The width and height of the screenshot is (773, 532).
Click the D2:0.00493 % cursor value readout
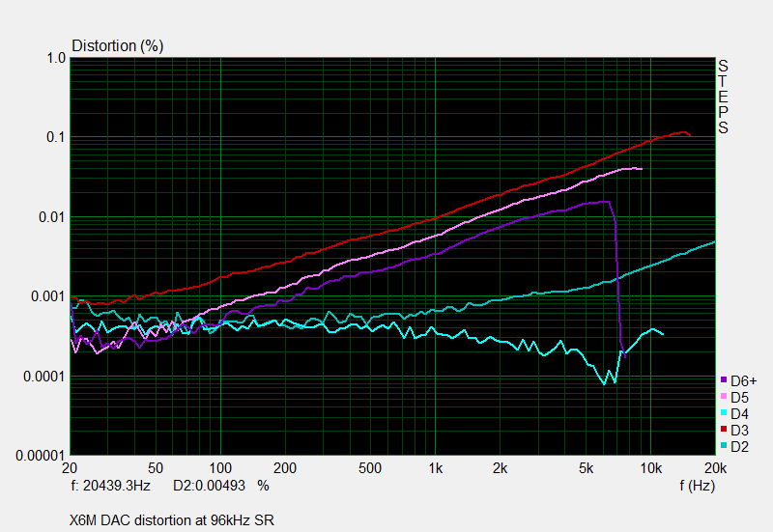click(x=221, y=486)
